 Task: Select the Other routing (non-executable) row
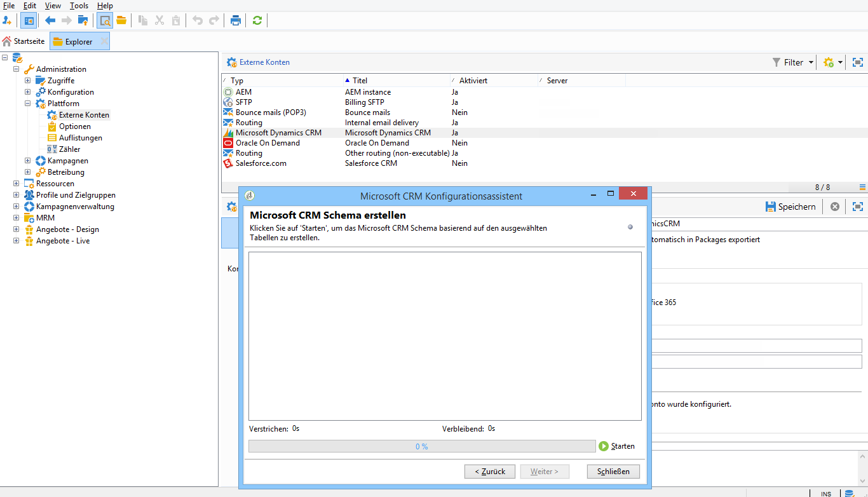coord(545,153)
